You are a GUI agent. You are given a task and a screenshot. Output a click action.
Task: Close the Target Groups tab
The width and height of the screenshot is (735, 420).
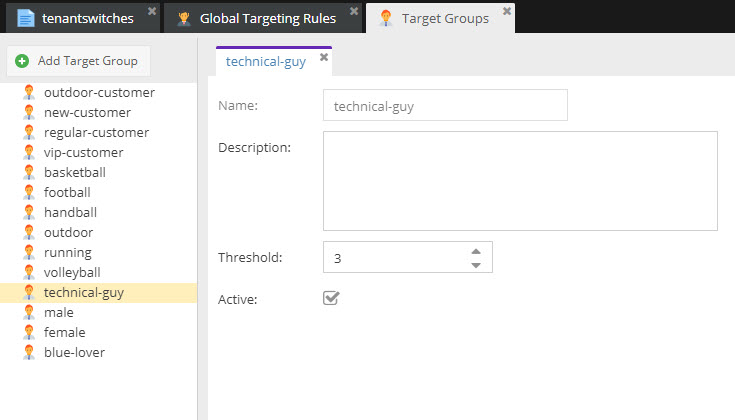pyautogui.click(x=507, y=11)
